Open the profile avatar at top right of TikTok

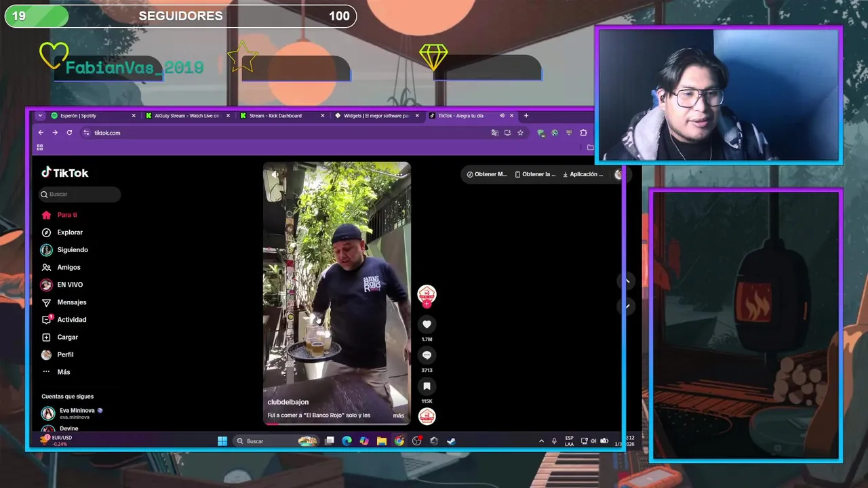pyautogui.click(x=618, y=174)
